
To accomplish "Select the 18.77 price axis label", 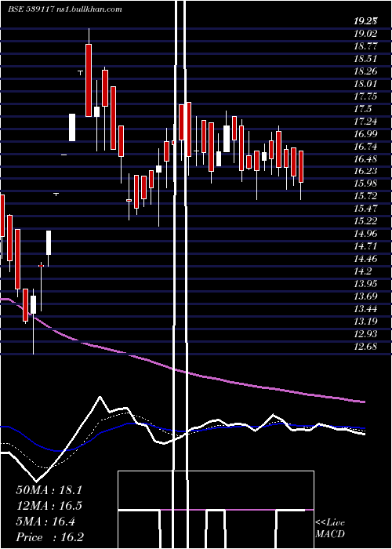I will 365,46.
